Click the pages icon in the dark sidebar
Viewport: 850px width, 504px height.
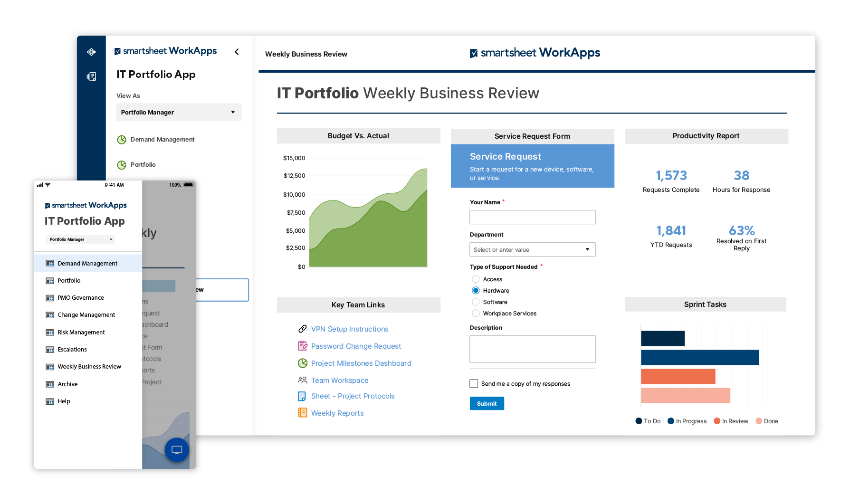(x=91, y=76)
